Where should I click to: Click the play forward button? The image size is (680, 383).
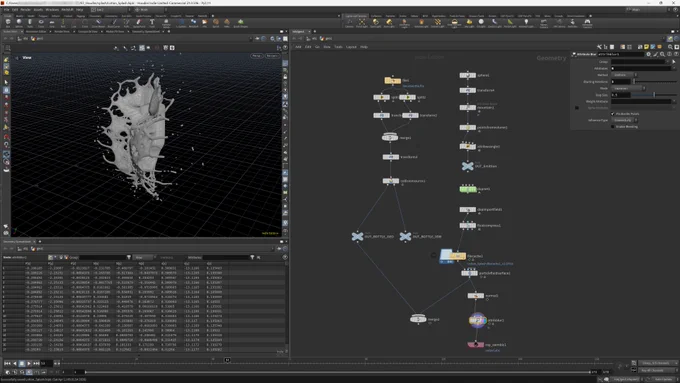29,363
